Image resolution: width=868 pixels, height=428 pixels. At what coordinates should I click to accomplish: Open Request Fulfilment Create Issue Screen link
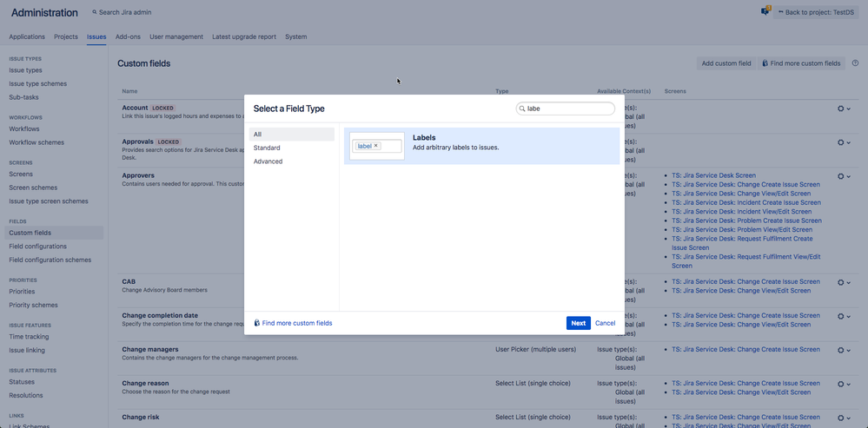(x=742, y=243)
